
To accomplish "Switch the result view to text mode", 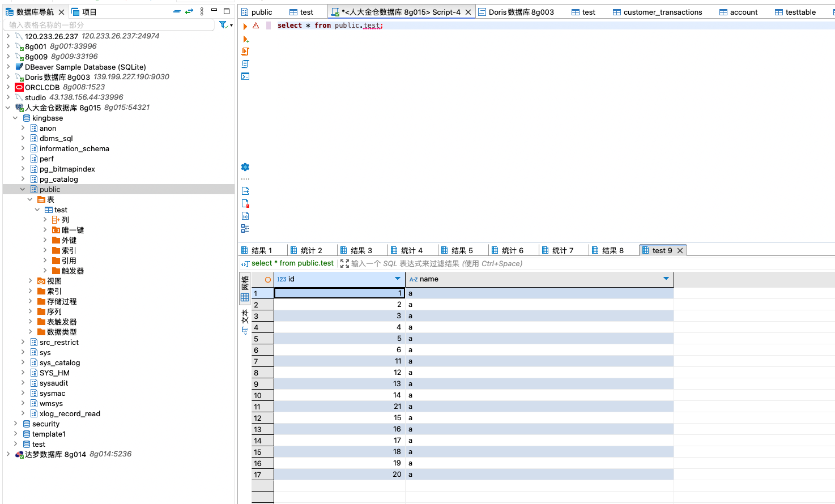I will point(245,322).
